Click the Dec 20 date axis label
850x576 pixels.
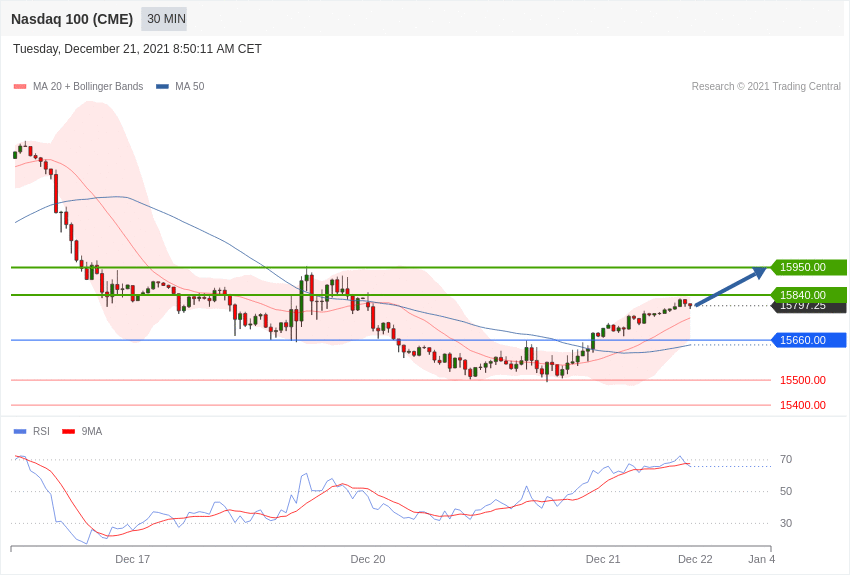367,559
